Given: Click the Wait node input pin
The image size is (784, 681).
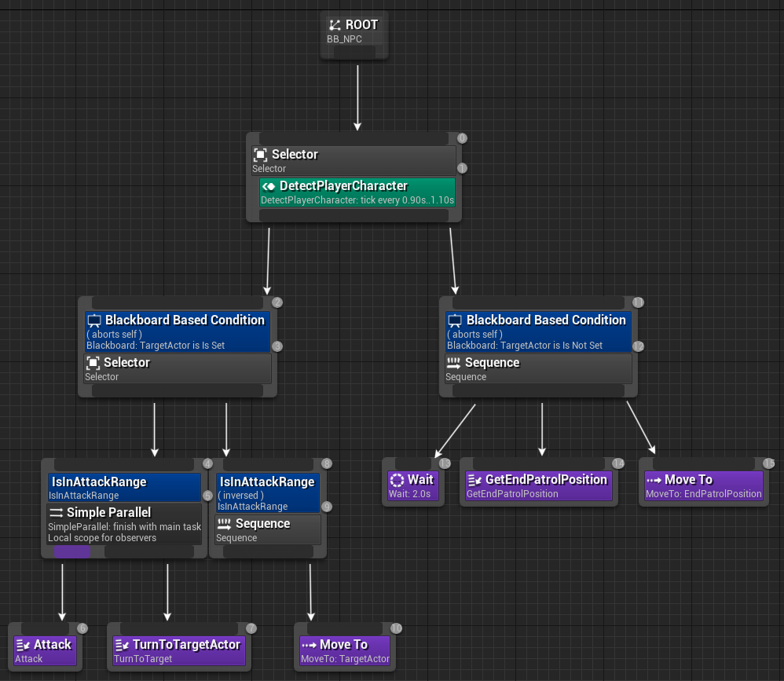Looking at the screenshot, I should click(413, 463).
